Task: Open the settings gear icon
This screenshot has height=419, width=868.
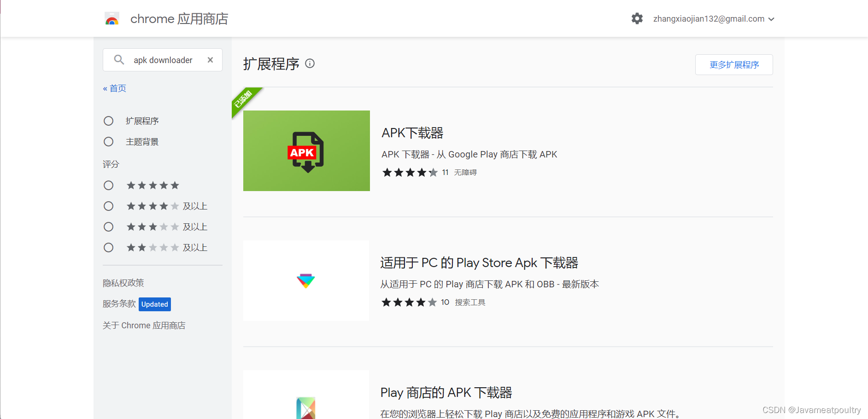Action: click(x=637, y=18)
